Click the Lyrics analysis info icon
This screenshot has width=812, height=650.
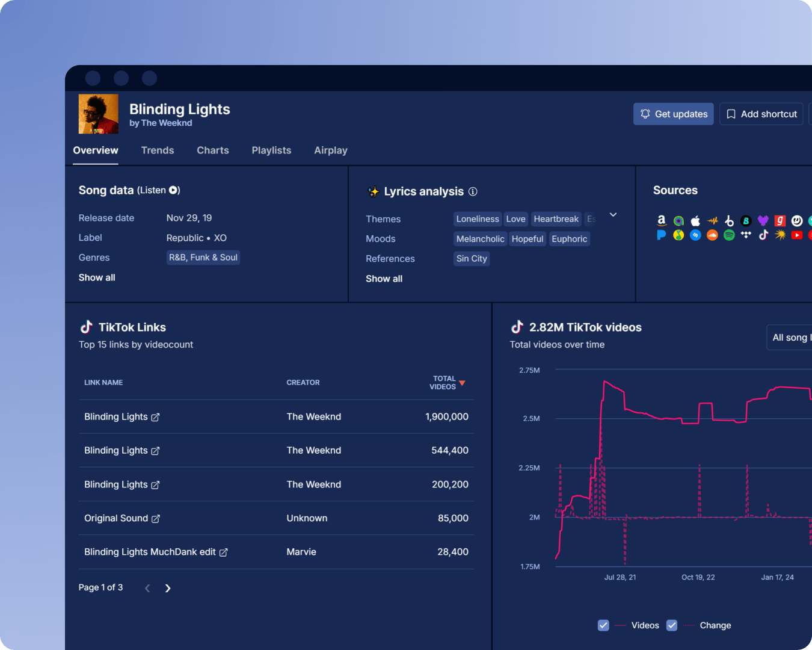[473, 191]
